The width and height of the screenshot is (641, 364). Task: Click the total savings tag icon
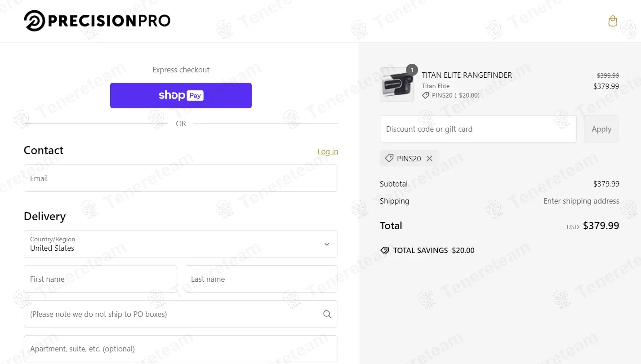(385, 250)
